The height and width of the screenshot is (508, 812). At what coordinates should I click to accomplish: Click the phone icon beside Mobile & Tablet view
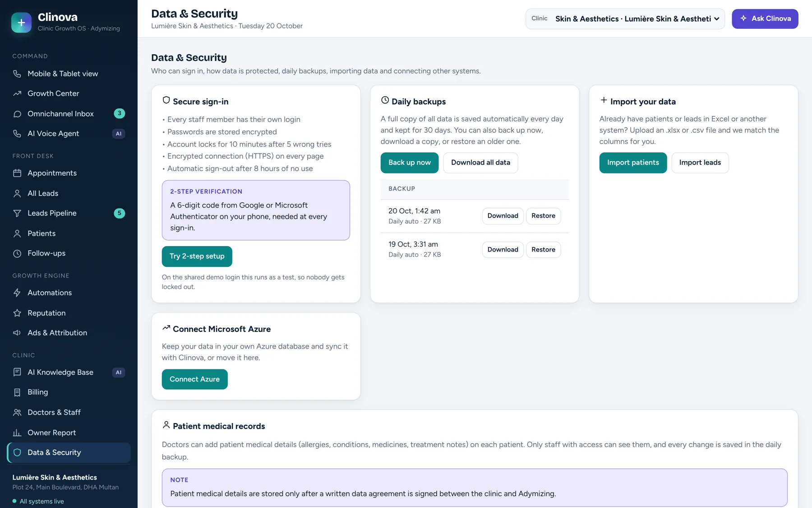click(17, 74)
